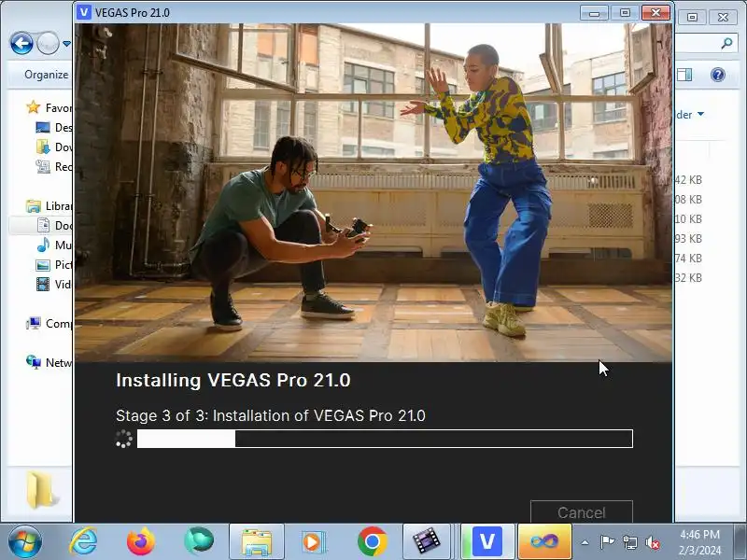747x560 pixels.
Task: Open the Arrange by dropdown in Explorer
Action: 690,114
